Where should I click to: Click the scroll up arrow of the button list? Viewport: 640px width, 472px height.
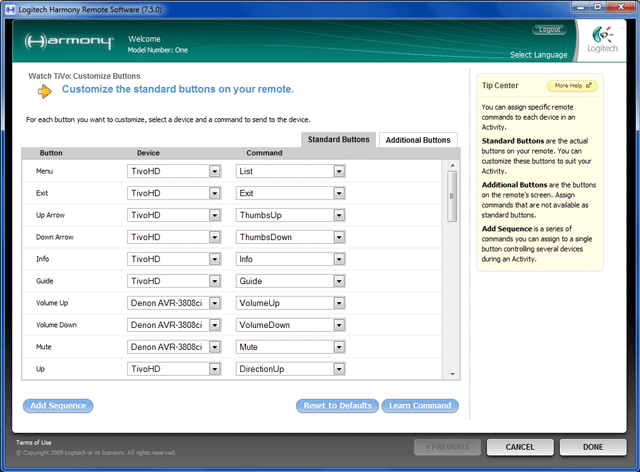[452, 165]
